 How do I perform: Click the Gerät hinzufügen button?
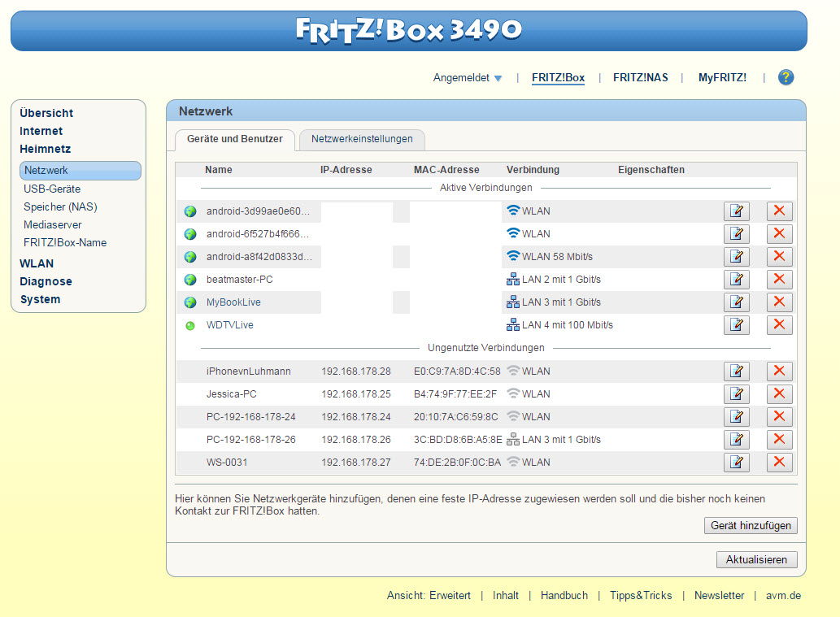pyautogui.click(x=751, y=525)
